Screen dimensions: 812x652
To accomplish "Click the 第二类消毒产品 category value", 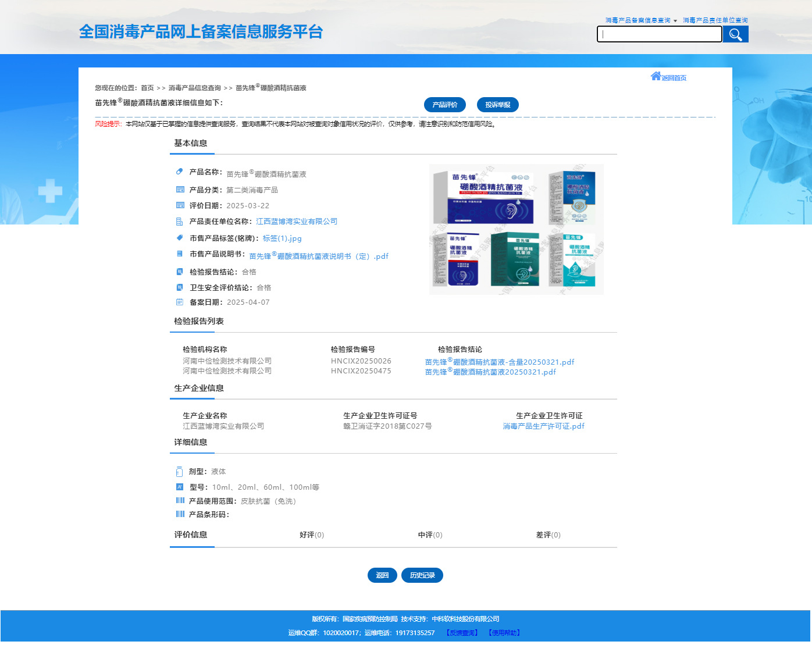I will [x=252, y=190].
